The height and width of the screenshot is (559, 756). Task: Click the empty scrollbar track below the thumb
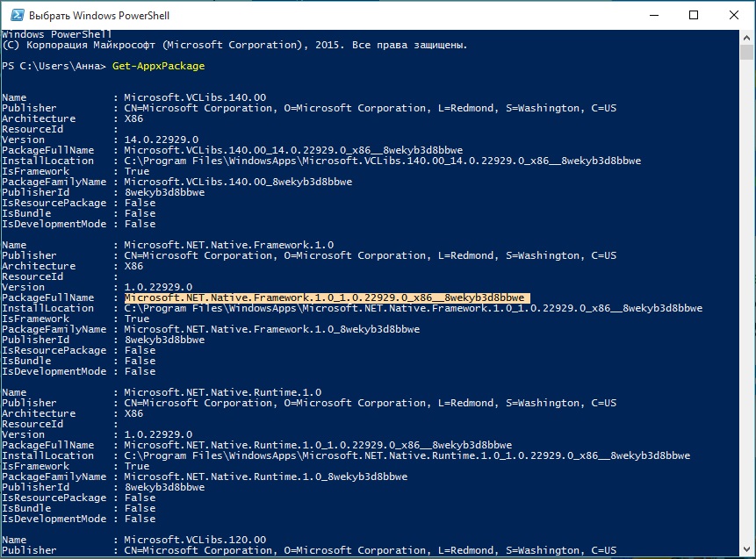pos(747,307)
